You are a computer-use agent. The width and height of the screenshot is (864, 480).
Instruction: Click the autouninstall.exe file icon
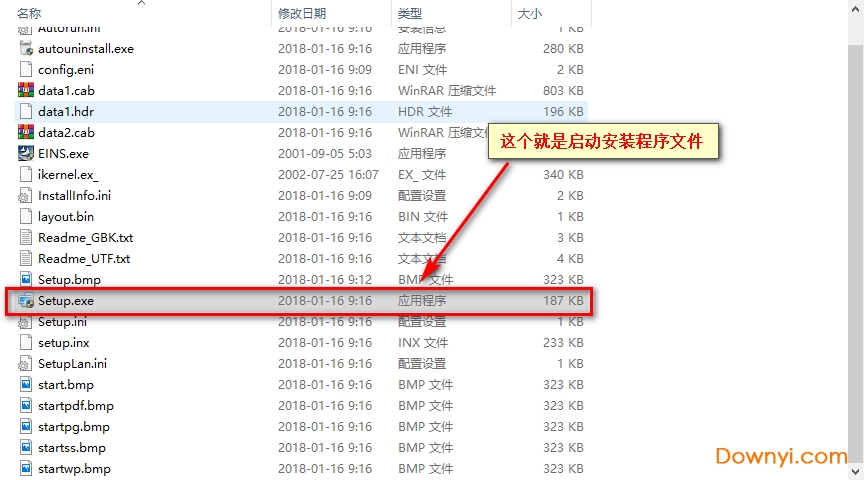26,48
